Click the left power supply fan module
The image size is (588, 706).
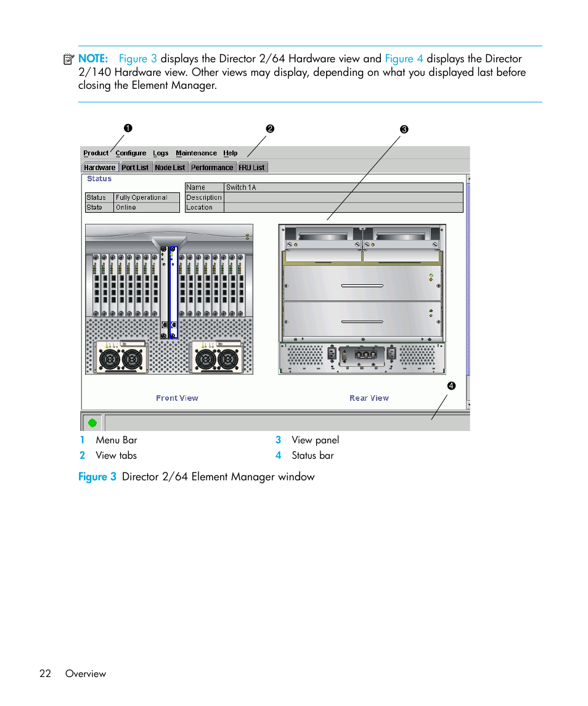coord(121,357)
